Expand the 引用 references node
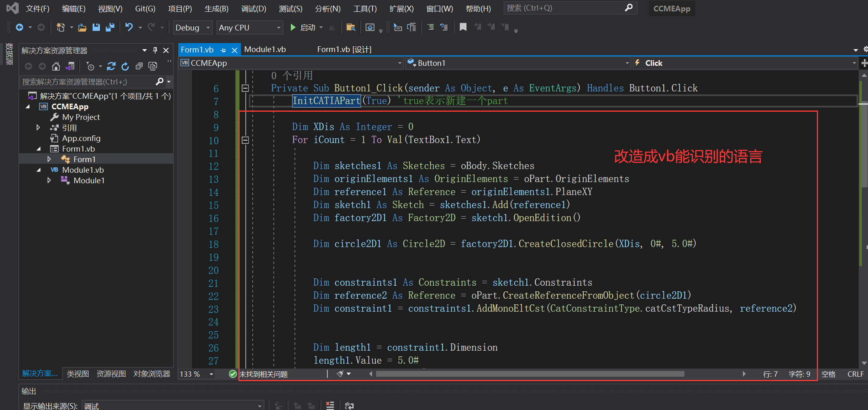This screenshot has width=868, height=410. click(x=38, y=128)
